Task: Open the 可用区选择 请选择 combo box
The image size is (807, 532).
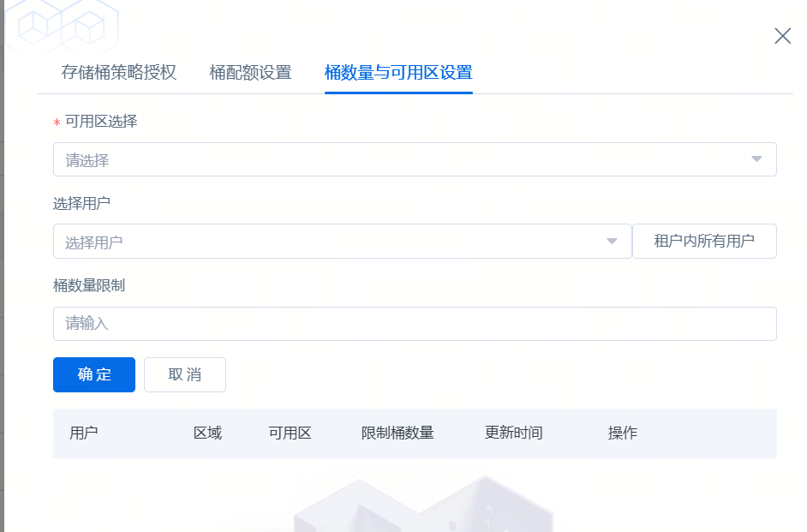Action: [x=403, y=160]
